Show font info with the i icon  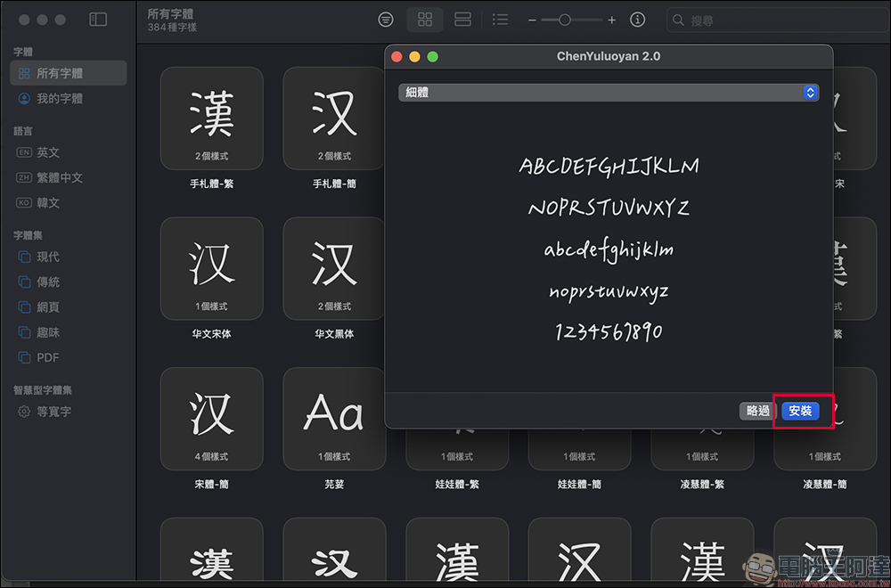638,20
